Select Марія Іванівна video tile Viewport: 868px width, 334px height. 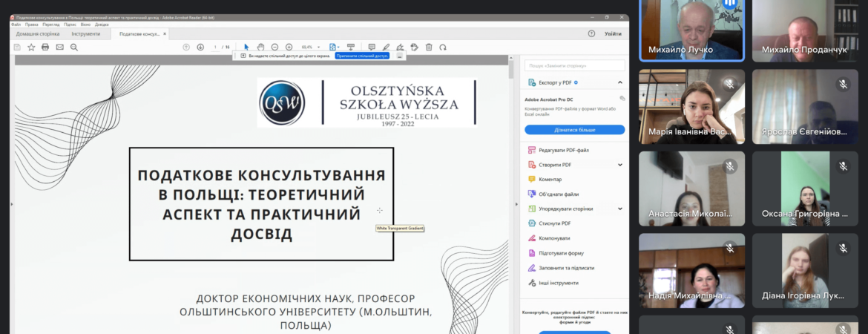pos(691,106)
